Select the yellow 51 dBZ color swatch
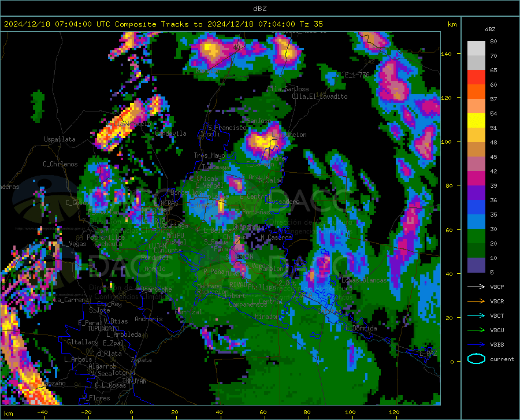Screen dimensions: 520x420 tap(476, 121)
